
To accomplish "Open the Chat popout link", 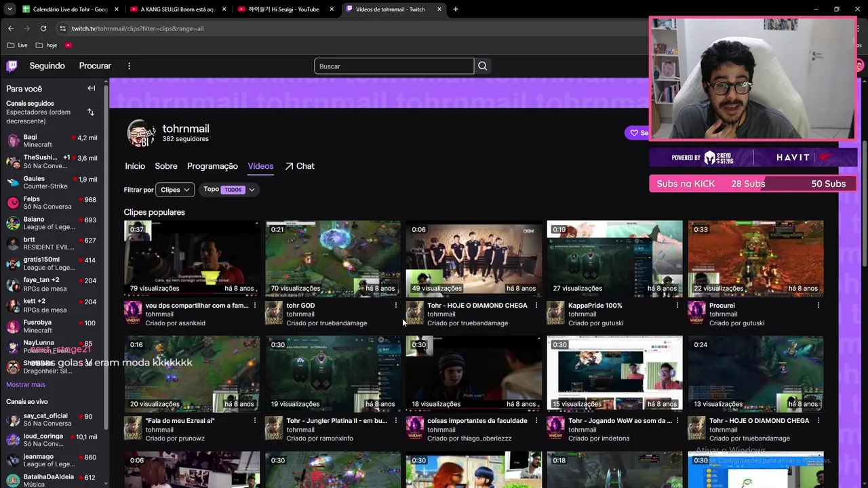I will (x=300, y=166).
